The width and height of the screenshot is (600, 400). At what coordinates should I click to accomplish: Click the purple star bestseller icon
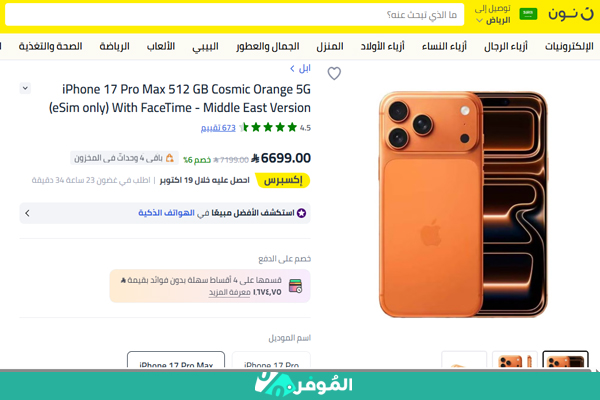[x=302, y=213]
